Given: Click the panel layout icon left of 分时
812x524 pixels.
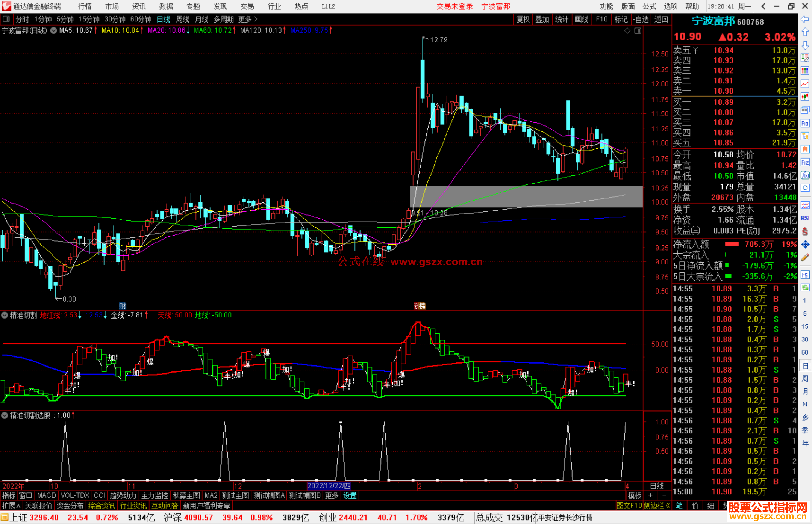Looking at the screenshot, I should (6, 19).
